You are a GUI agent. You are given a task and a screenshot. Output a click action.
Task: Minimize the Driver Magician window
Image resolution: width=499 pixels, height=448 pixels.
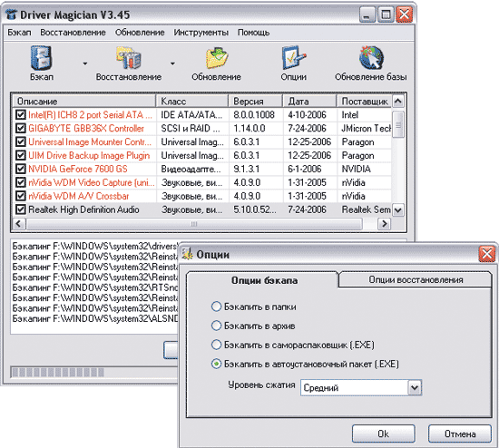(367, 15)
